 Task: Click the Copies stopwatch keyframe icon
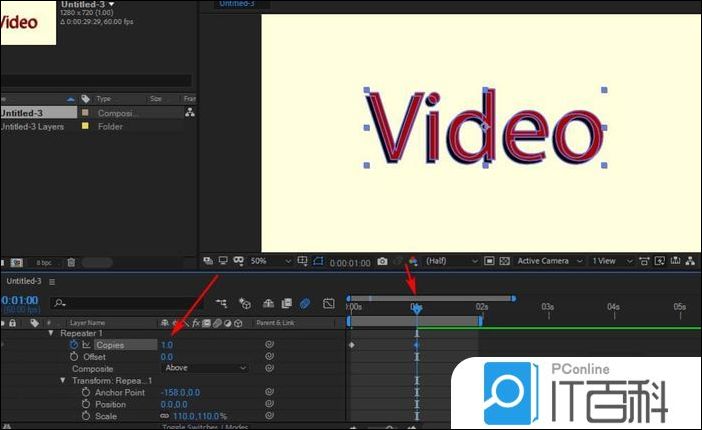coord(73,345)
